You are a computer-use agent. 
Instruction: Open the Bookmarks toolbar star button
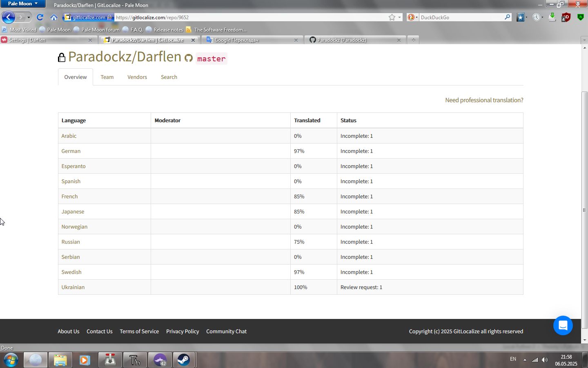520,17
